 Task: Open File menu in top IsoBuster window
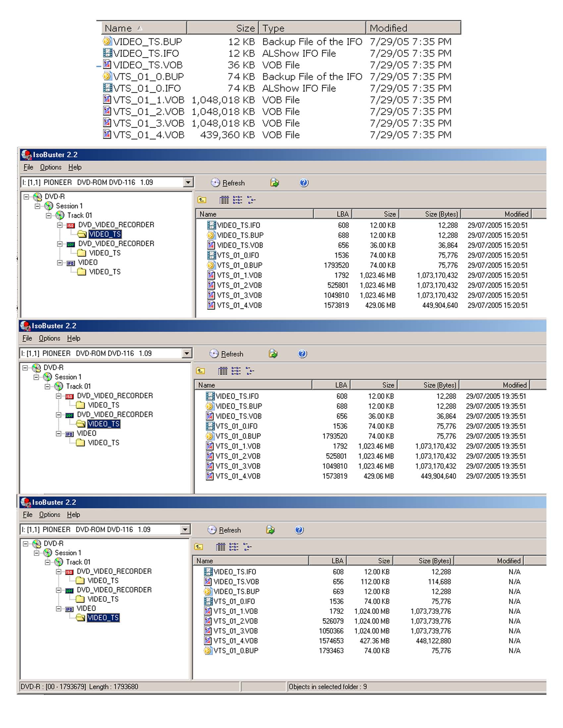point(28,167)
